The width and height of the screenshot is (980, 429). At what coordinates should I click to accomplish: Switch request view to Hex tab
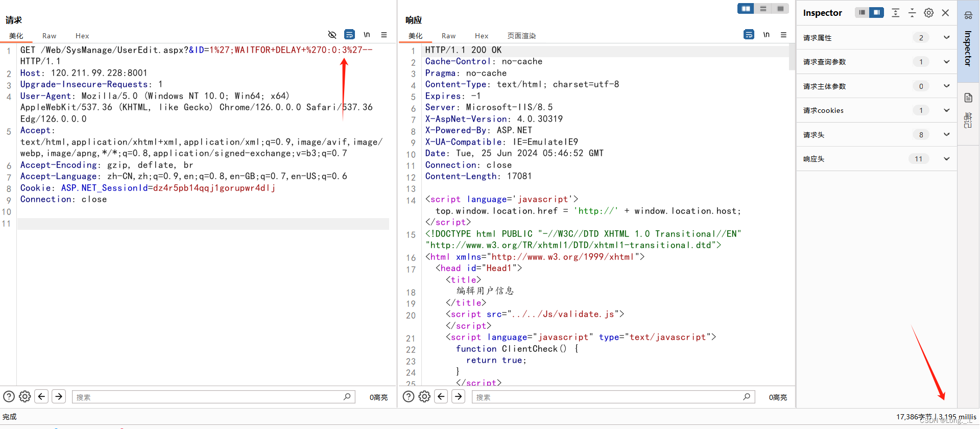pyautogui.click(x=82, y=36)
